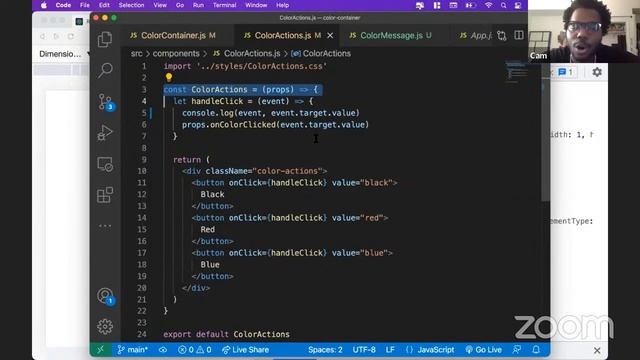Viewport: 640px width, 360px height.
Task: Open DevTools settings gear in browser window
Action: (597, 72)
